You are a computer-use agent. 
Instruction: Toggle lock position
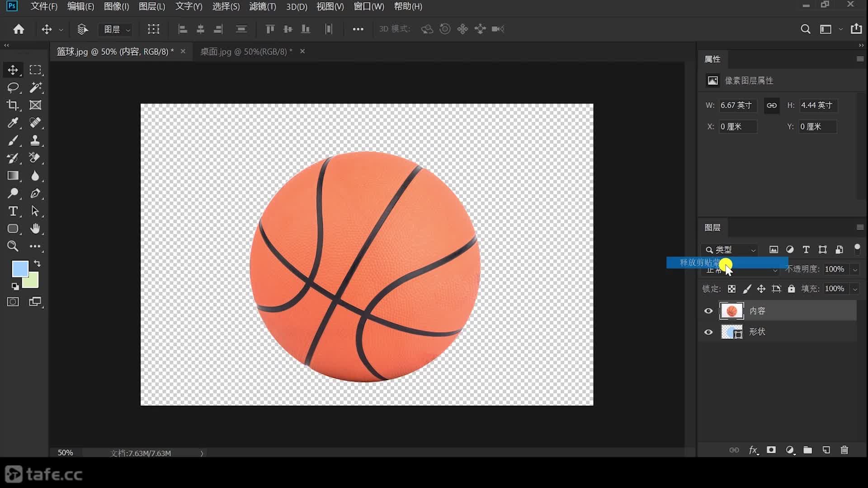click(761, 289)
